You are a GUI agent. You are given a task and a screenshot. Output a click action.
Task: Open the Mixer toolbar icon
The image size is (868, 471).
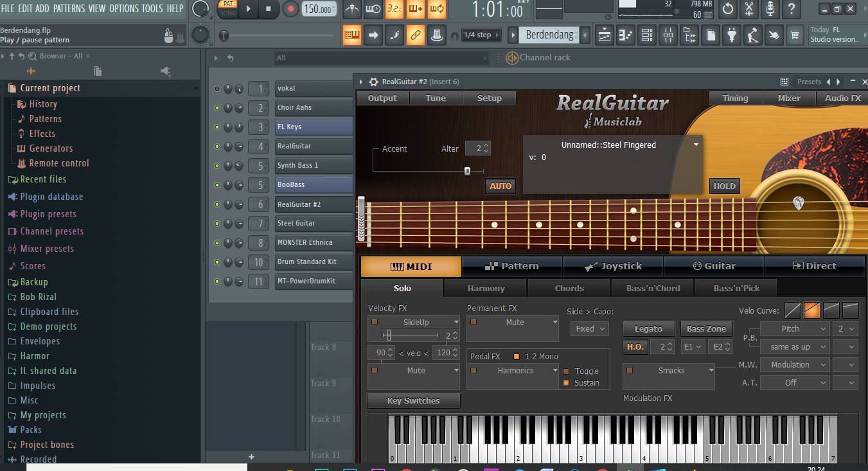(x=668, y=35)
